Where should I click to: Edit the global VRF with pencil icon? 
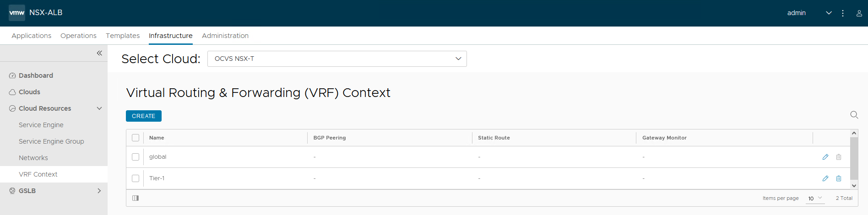(825, 157)
